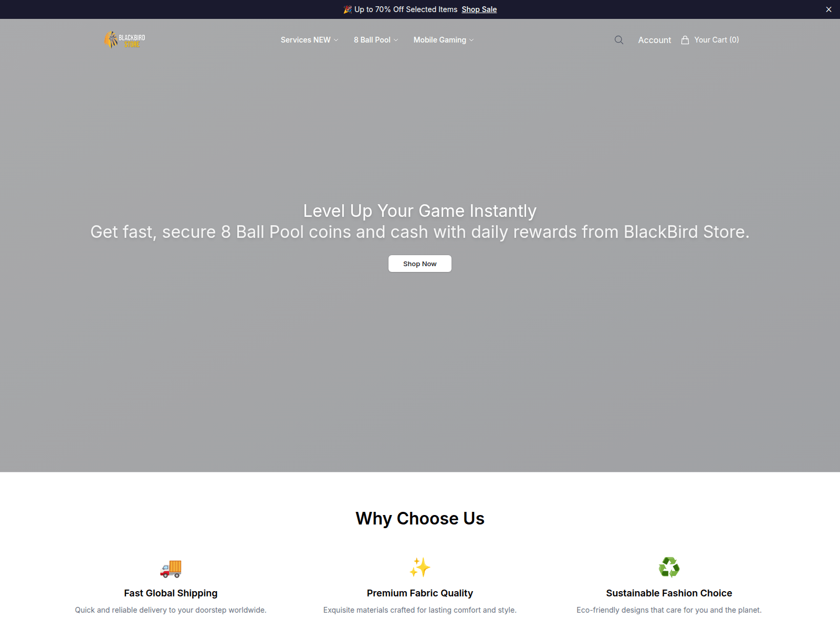This screenshot has width=840, height=630.
Task: Click the Shop Now button
Action: coord(420,264)
